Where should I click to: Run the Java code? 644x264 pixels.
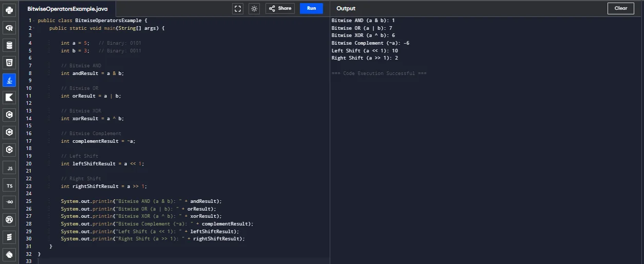point(311,8)
